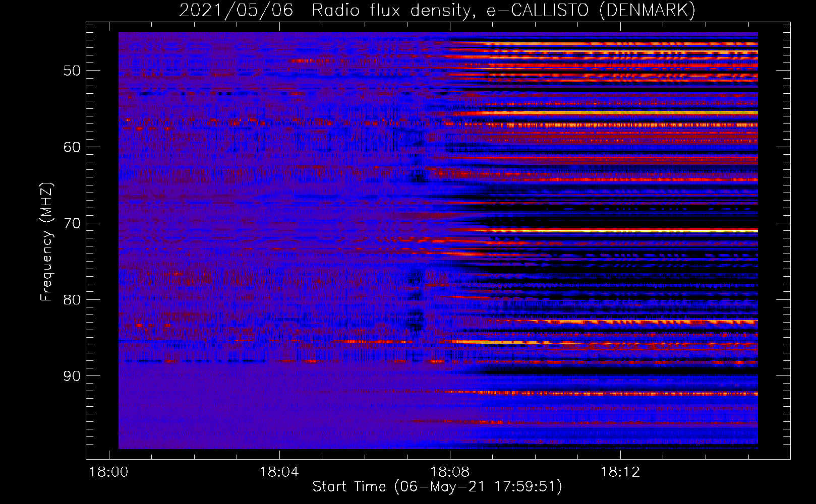Click the plot title "Radio flux density, e-CALLISTO (DENMARK)"
Image resolution: width=816 pixels, height=504 pixels.
click(x=503, y=11)
